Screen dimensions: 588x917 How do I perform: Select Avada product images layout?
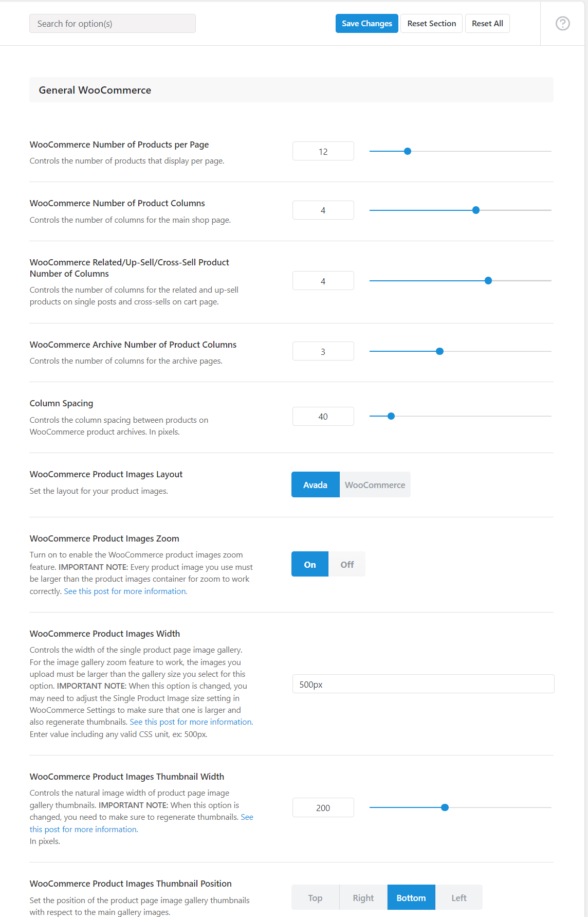315,484
